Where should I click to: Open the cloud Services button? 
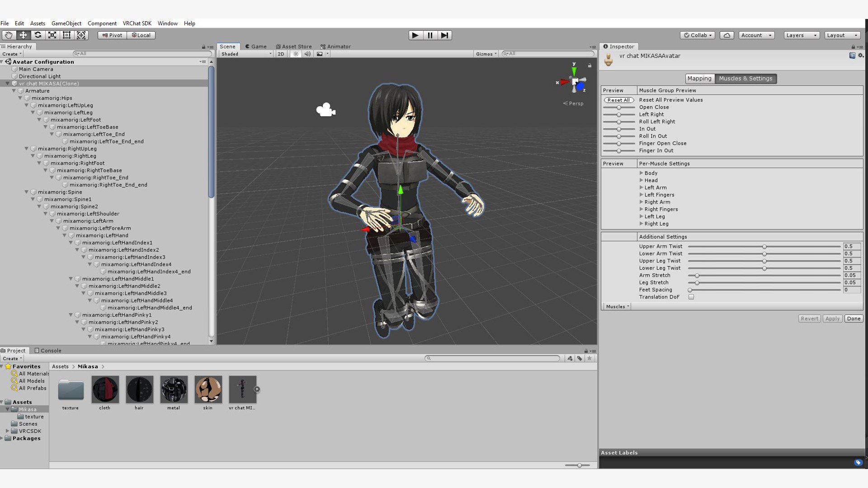coord(727,35)
